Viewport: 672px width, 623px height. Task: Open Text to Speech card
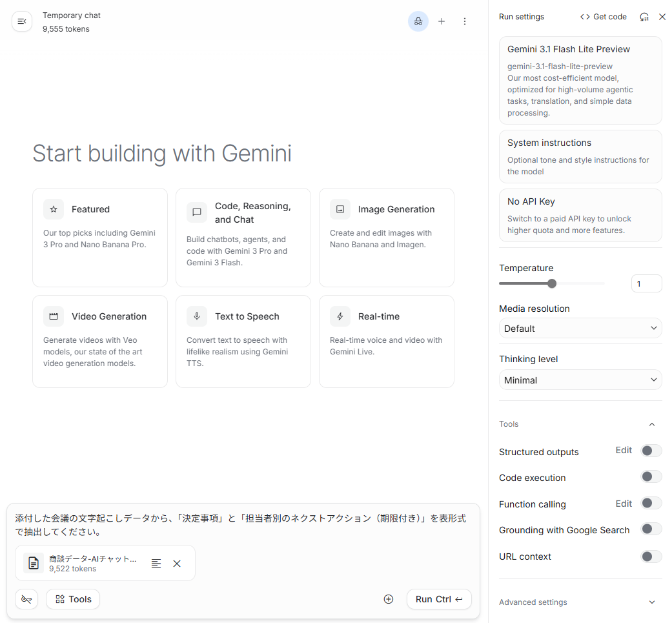click(243, 342)
